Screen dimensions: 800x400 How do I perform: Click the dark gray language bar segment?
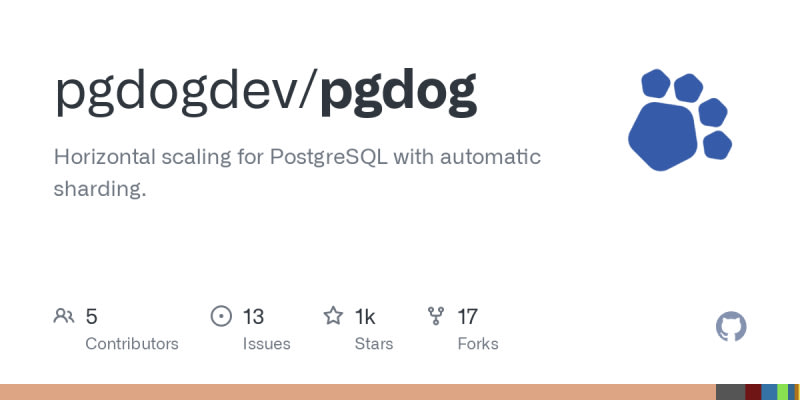pos(730,392)
